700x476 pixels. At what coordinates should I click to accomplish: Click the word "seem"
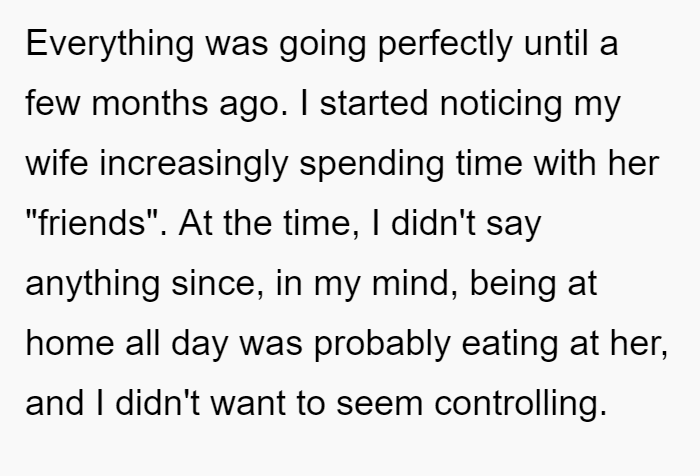click(x=379, y=404)
